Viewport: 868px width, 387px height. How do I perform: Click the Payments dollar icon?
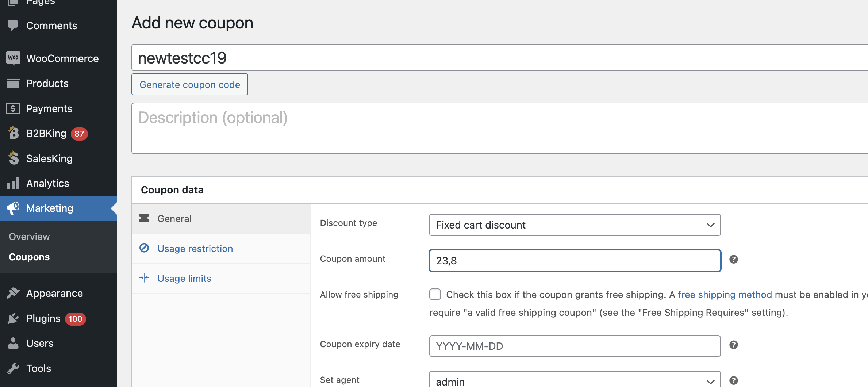tap(13, 108)
